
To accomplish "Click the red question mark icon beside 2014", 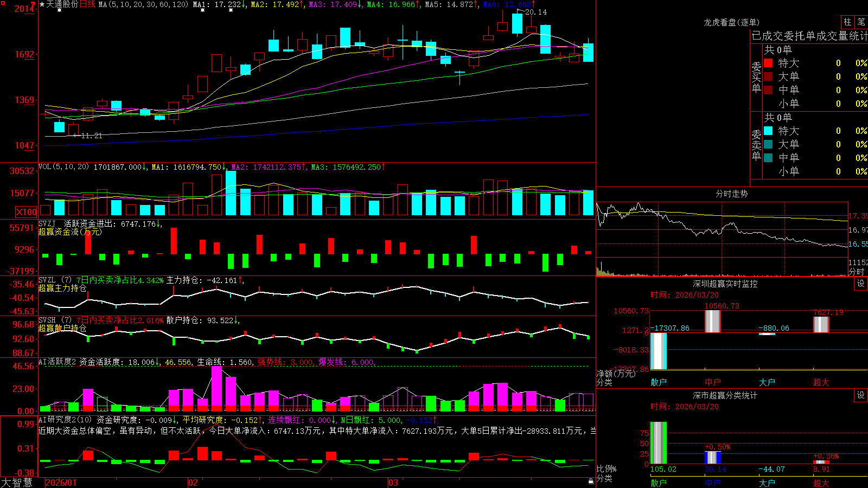I will tap(34, 5).
